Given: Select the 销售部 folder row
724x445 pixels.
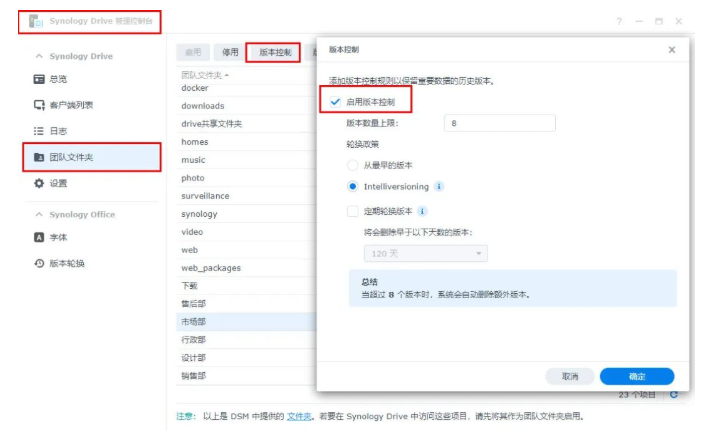Looking at the screenshot, I should [246, 376].
